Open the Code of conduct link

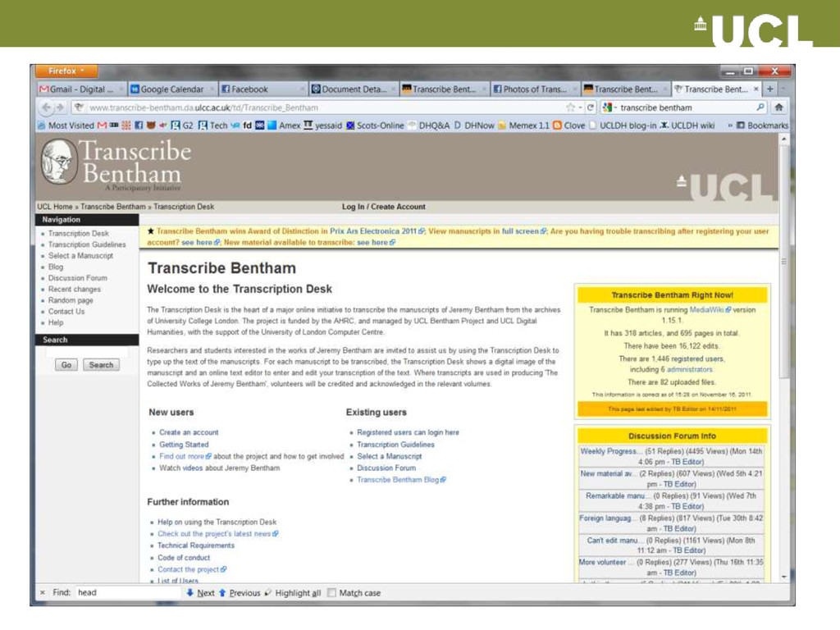184,558
